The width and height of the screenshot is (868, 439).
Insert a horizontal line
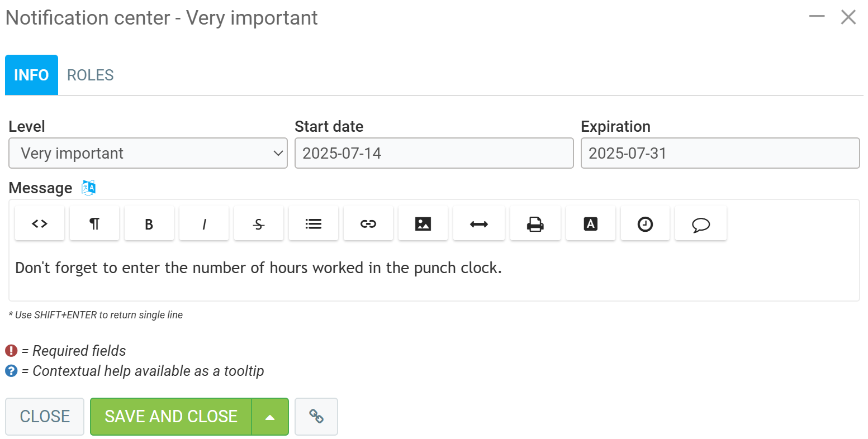pos(479,224)
